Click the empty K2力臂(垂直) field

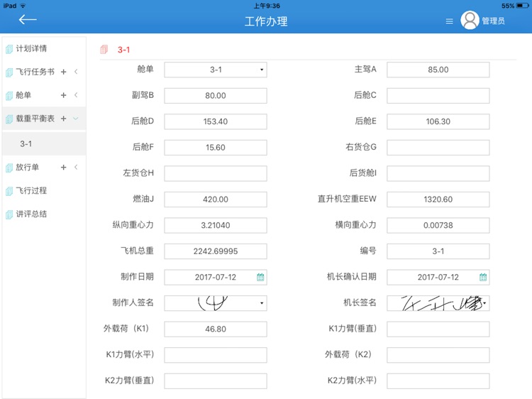[216, 381]
